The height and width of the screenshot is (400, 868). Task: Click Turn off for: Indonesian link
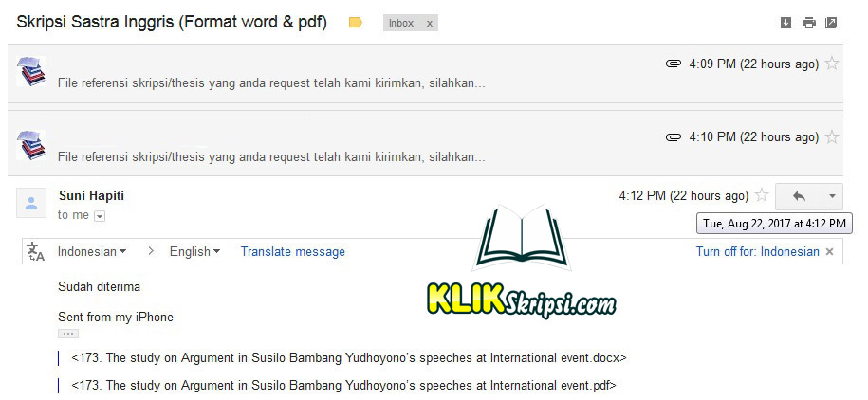pos(757,252)
